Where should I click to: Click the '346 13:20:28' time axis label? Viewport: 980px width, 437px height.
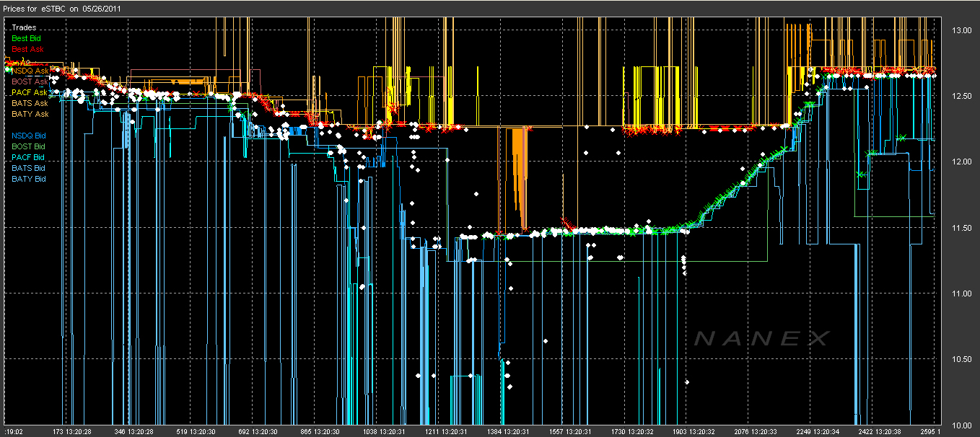point(134,431)
